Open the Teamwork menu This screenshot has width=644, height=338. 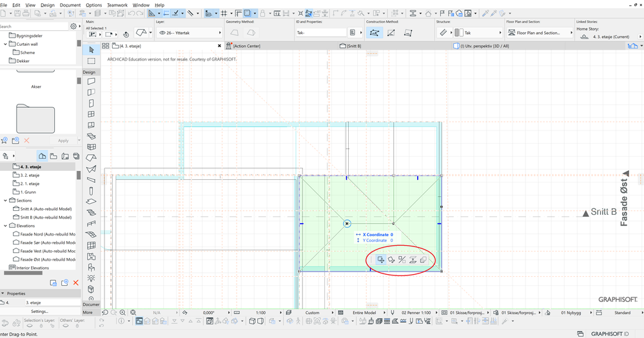[x=117, y=5]
